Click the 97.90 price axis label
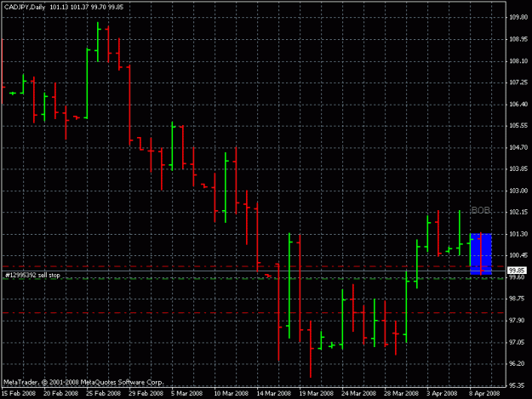The image size is (532, 399). 518,321
